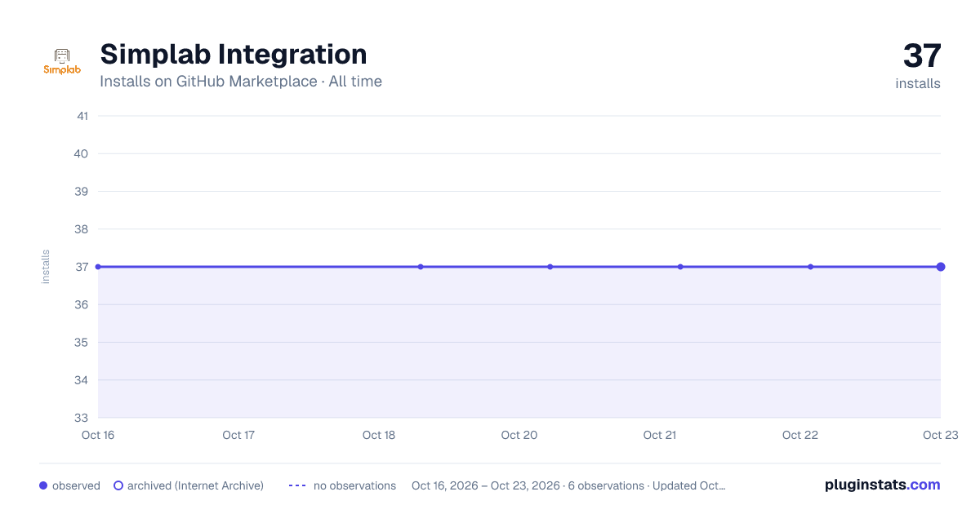Image resolution: width=980 pixels, height=514 pixels.
Task: Click the 39 y-axis label
Action: point(82,191)
